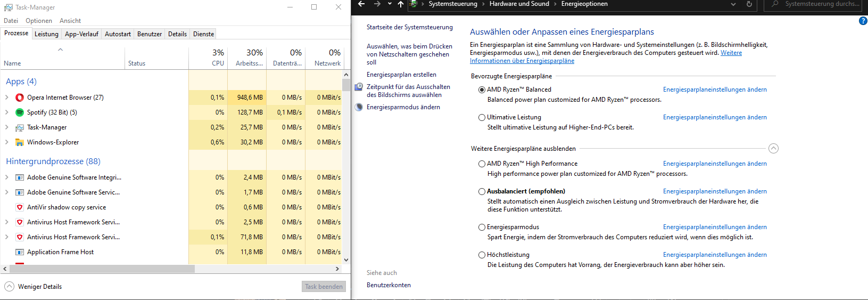
Task: Click Systemsteuerung breadcrumb in address bar
Action: pyautogui.click(x=453, y=4)
